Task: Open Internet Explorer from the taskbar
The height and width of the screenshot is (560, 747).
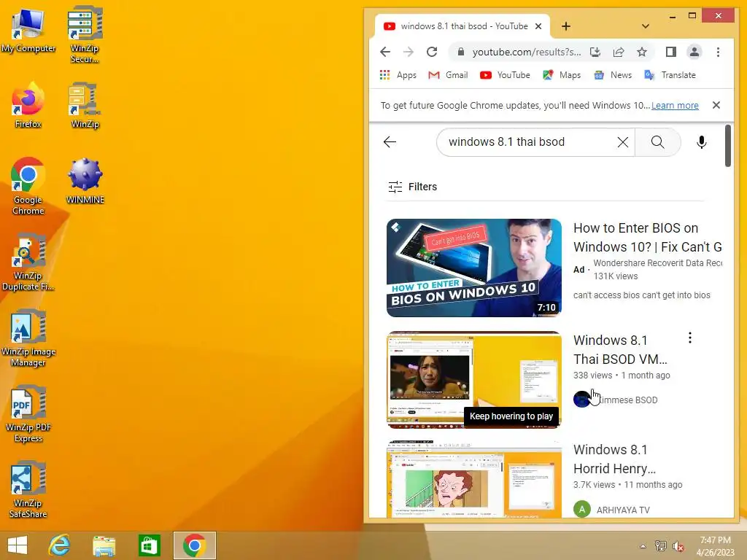Action: coord(60,545)
